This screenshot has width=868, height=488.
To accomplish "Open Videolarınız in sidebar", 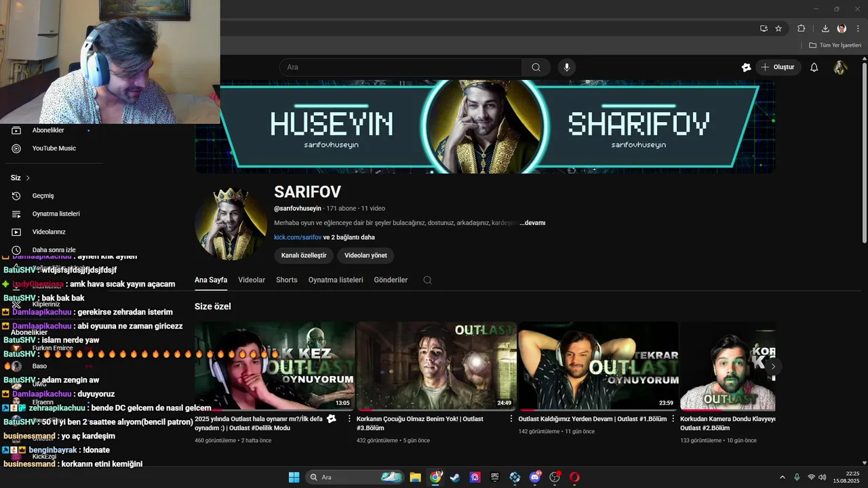I will [x=49, y=232].
